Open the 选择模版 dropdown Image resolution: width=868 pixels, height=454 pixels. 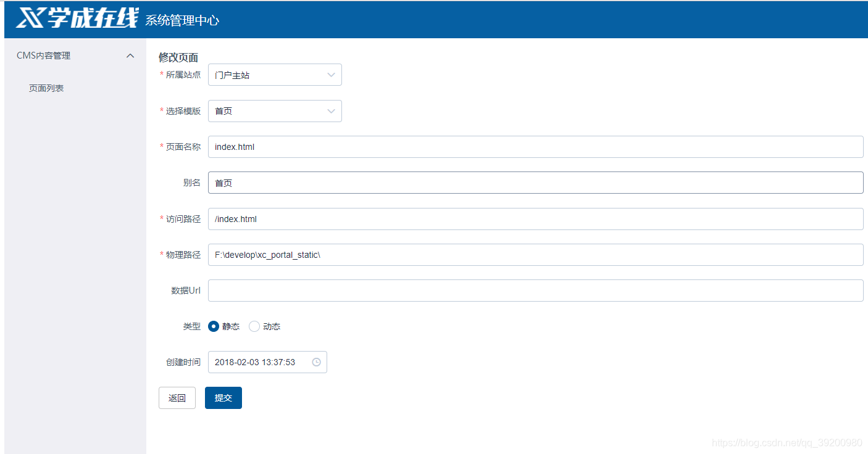pyautogui.click(x=275, y=111)
